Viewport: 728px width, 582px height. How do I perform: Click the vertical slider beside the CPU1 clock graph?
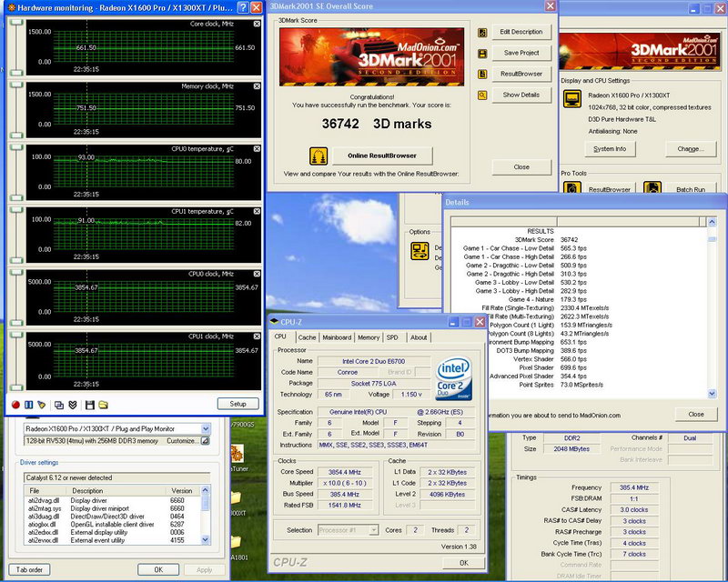[x=16, y=360]
